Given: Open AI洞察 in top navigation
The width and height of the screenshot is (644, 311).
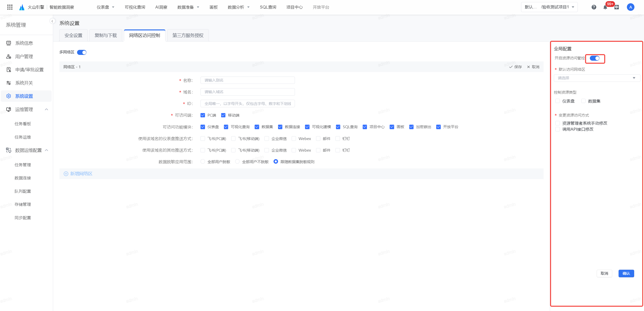Looking at the screenshot, I should click(161, 7).
